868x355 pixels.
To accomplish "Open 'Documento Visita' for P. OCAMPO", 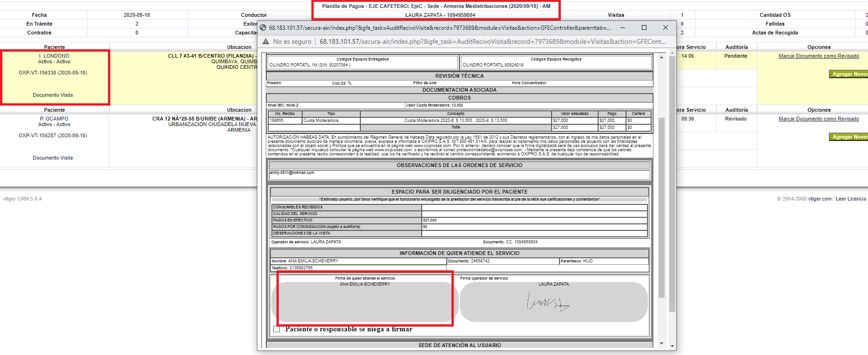I will click(53, 158).
